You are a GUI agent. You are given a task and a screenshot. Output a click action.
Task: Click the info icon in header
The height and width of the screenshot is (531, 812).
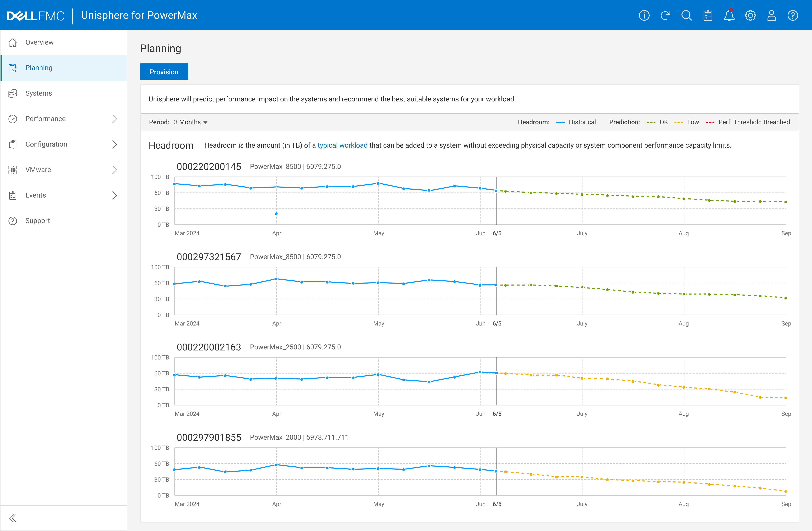tap(644, 15)
